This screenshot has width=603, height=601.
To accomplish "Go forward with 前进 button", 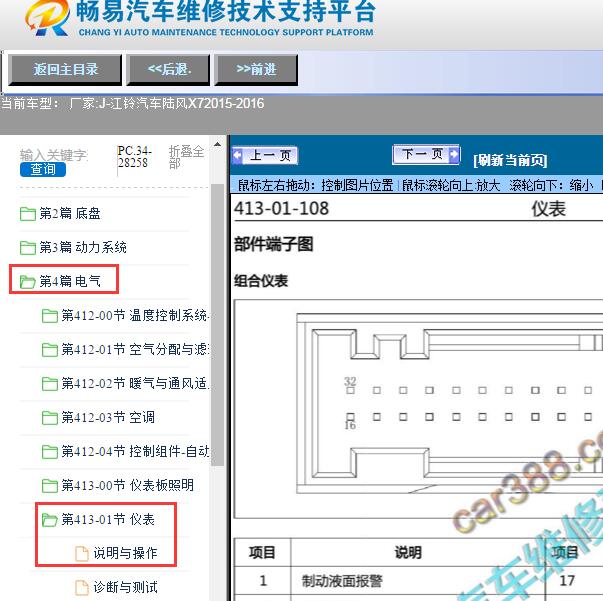I will click(256, 70).
